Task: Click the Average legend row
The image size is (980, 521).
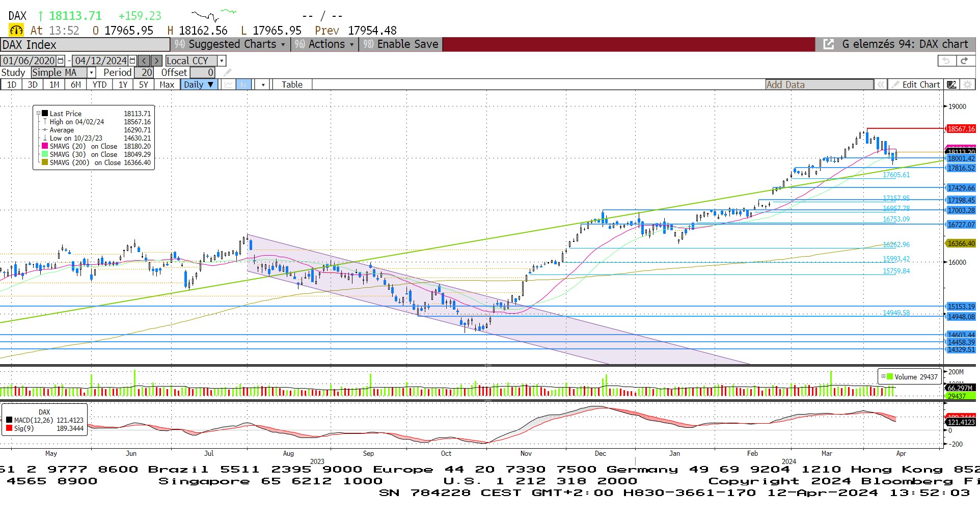Action: [96, 130]
